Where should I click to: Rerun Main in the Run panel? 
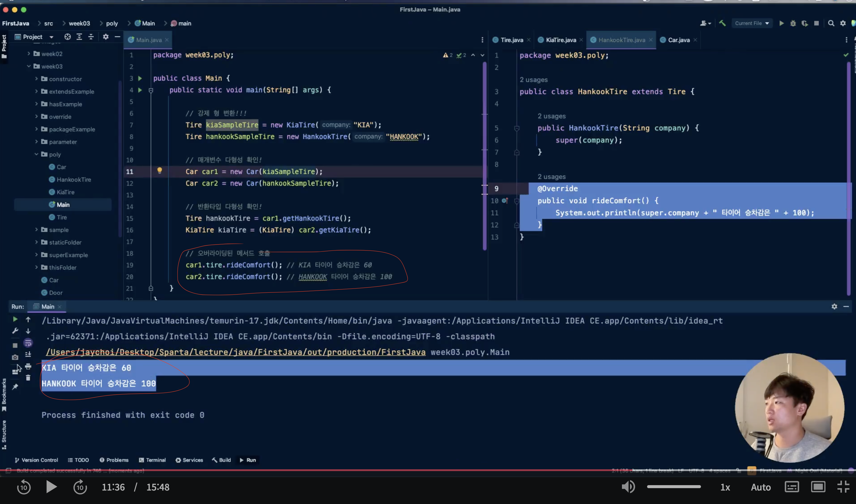[15, 319]
